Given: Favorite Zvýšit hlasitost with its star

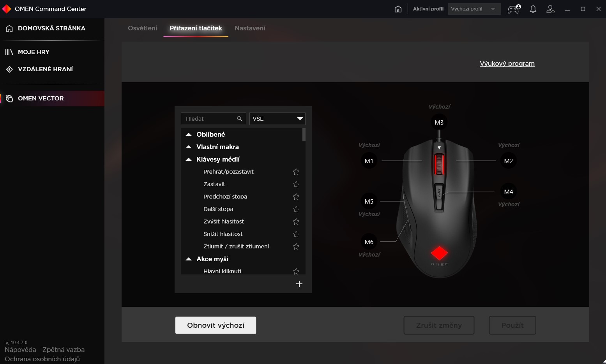Looking at the screenshot, I should coord(296,222).
